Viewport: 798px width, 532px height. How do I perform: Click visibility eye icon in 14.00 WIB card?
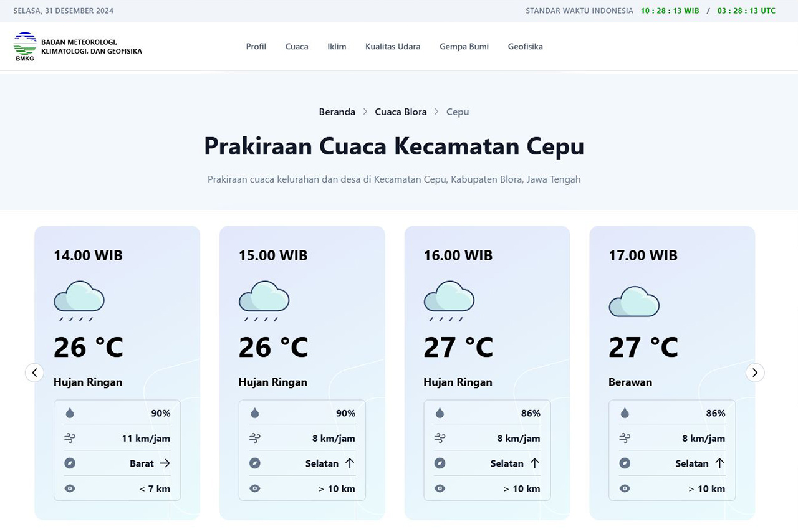(70, 488)
